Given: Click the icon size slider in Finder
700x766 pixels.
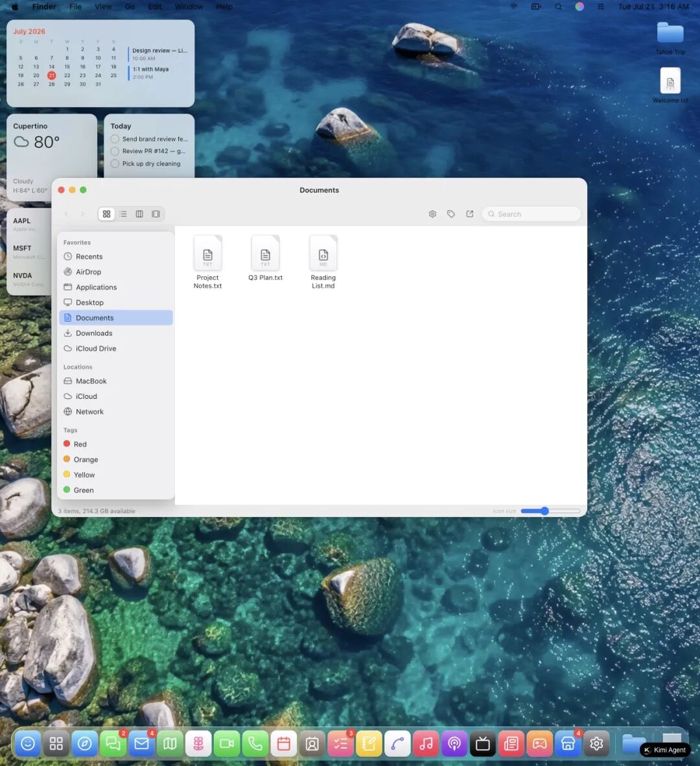Looking at the screenshot, I should pos(551,511).
